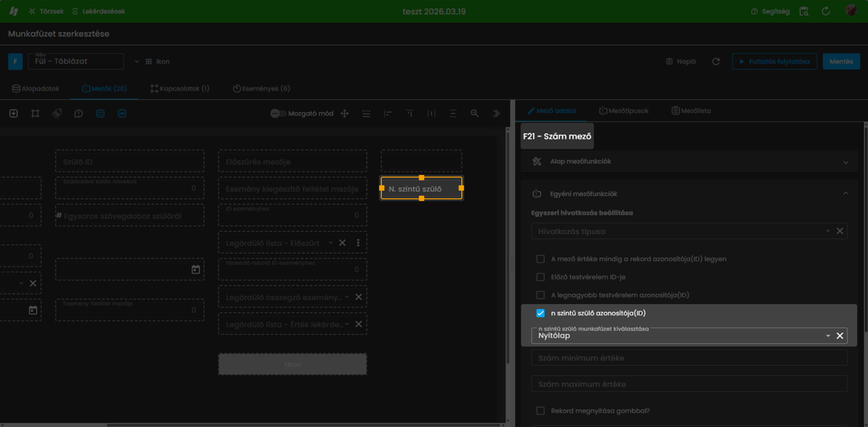868x427 pixels.
Task: Select the crop frame tool icon
Action: 35,114
